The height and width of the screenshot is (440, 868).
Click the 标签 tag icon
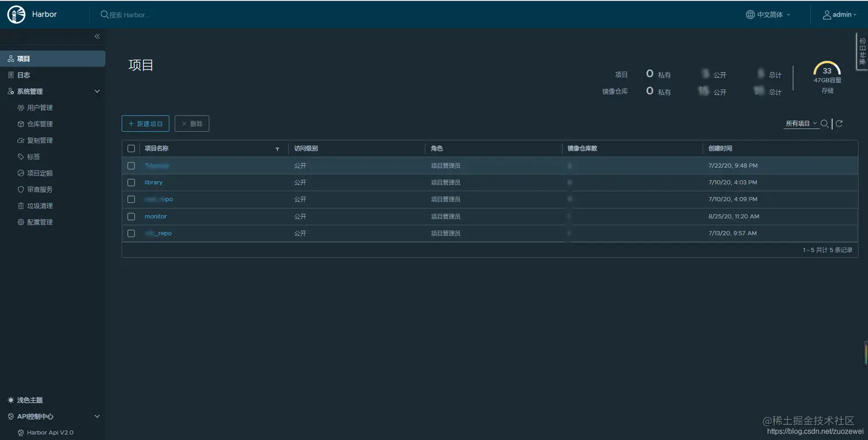pyautogui.click(x=21, y=156)
